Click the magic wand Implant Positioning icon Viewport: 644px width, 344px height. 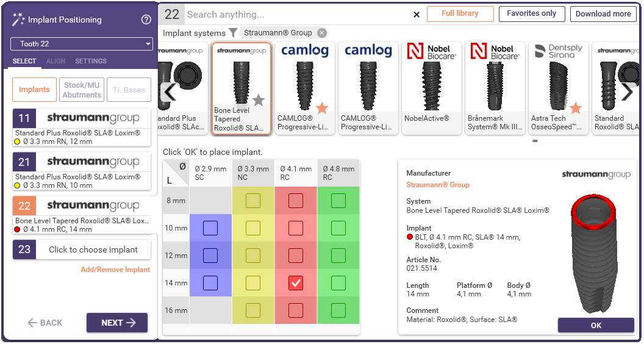point(18,20)
